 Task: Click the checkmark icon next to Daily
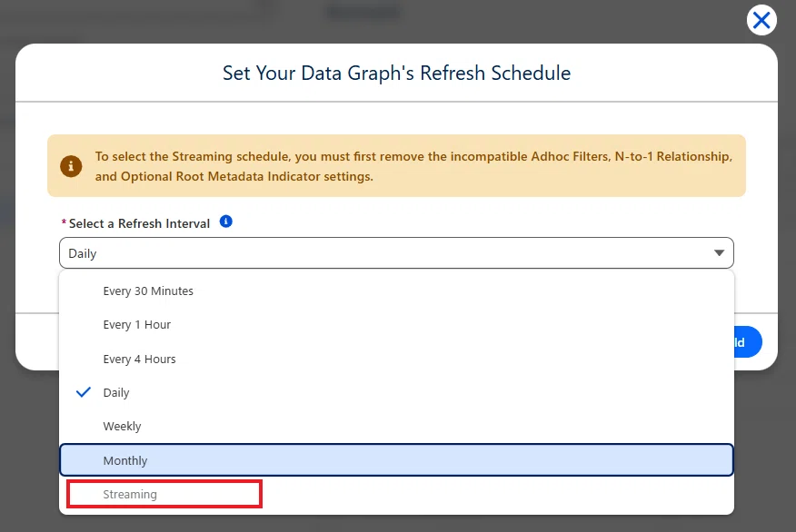pos(84,392)
